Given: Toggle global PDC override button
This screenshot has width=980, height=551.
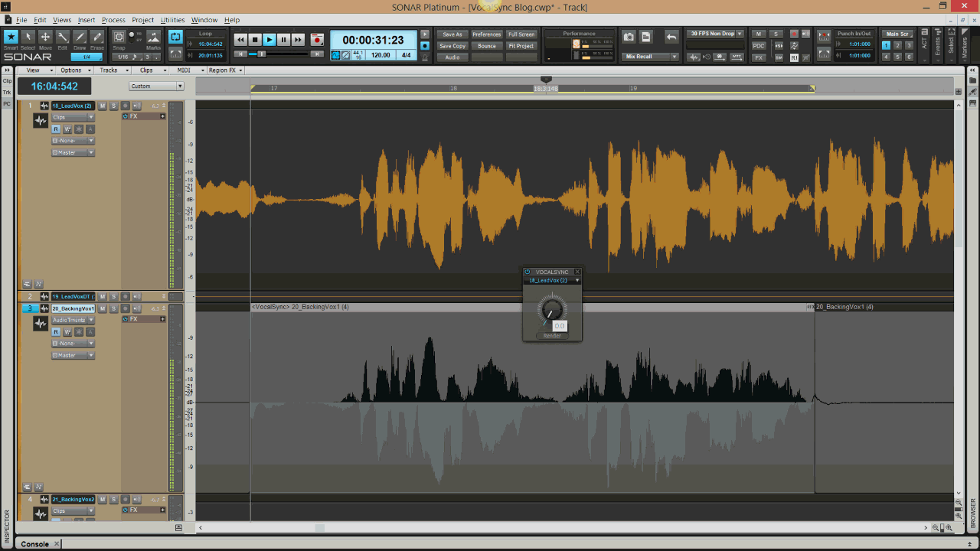Looking at the screenshot, I should pos(759,46).
